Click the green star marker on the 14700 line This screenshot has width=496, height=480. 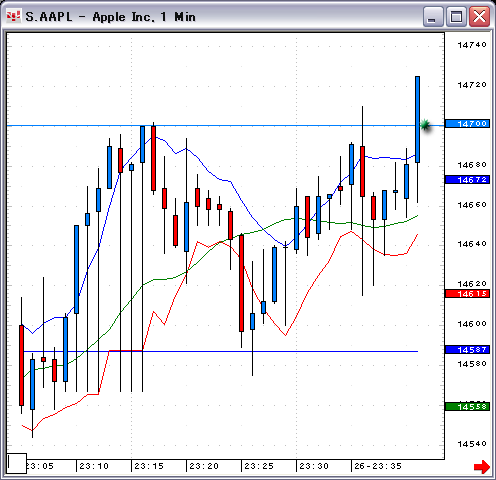425,125
